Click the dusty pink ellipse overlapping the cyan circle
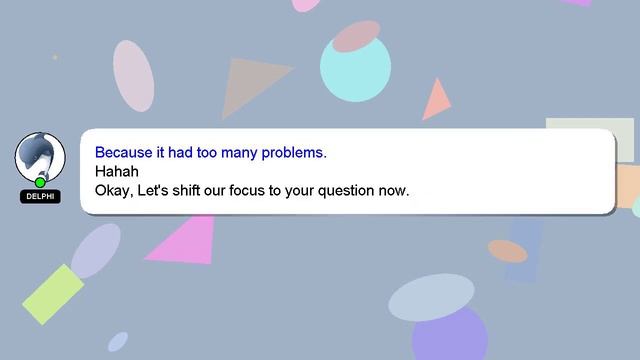The image size is (640, 360). point(356,36)
